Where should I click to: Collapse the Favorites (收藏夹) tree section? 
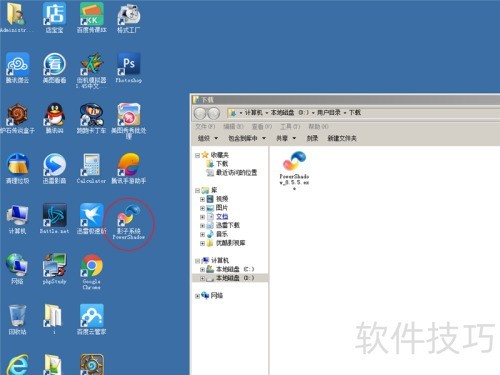tap(197, 155)
